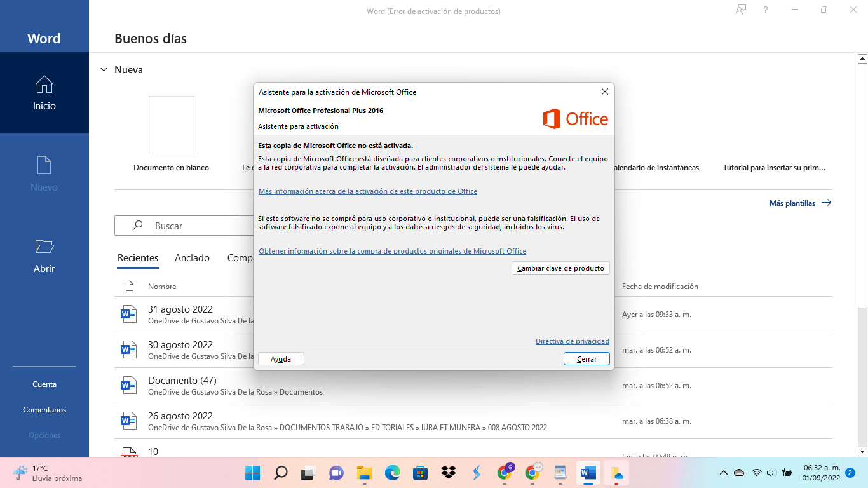Click the Cuenta option in sidebar
The height and width of the screenshot is (488, 868).
(x=44, y=384)
